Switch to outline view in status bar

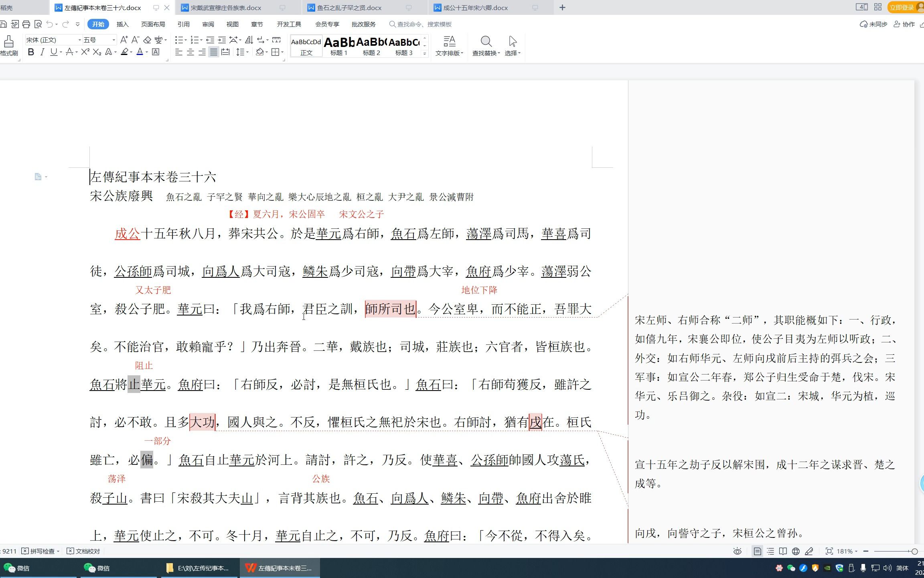770,551
